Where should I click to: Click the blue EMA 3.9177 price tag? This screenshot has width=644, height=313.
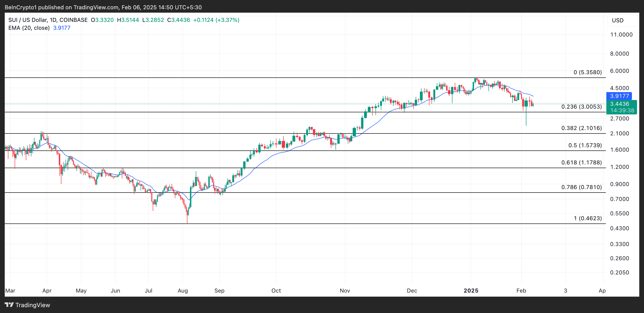tap(619, 96)
